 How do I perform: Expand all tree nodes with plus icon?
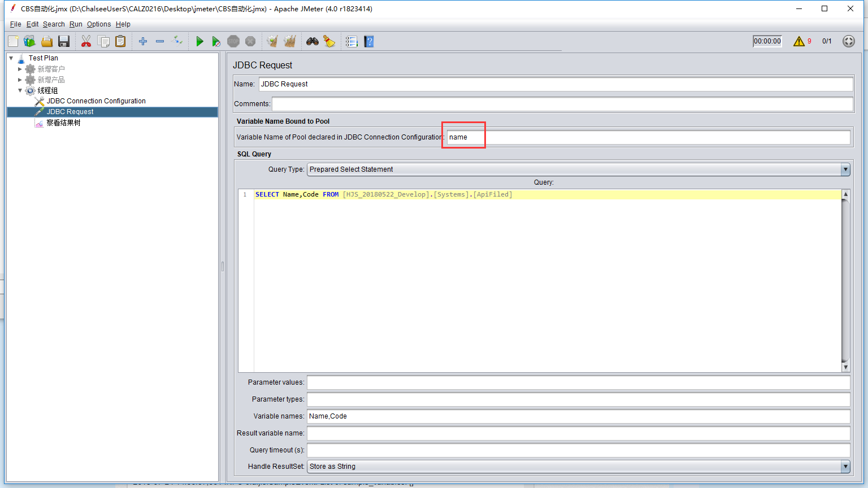[143, 41]
